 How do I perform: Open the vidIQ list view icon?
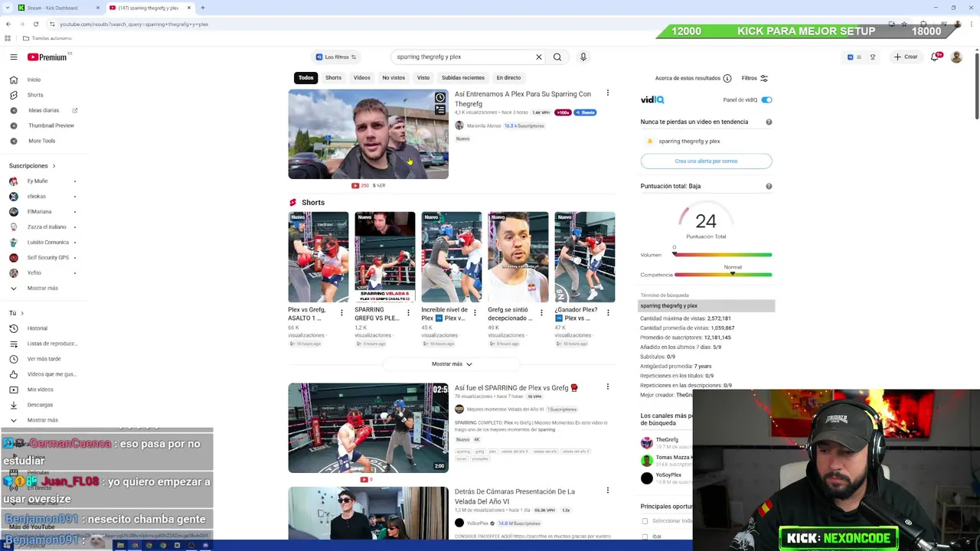[x=859, y=57]
